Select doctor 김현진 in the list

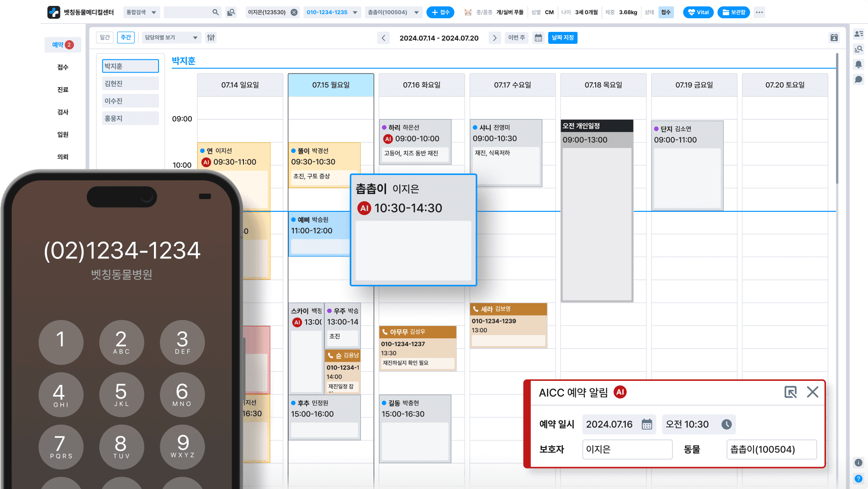pyautogui.click(x=130, y=84)
